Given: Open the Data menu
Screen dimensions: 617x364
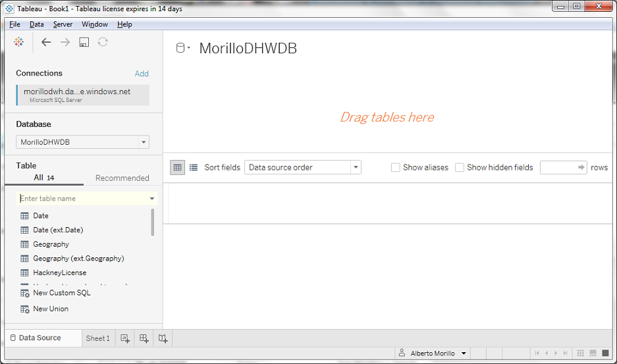Looking at the screenshot, I should tap(37, 24).
